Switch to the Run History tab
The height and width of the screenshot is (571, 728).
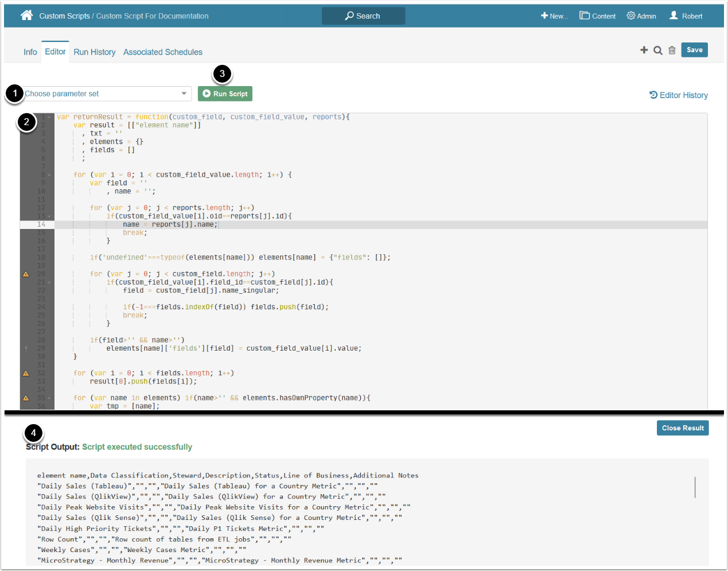coord(94,52)
